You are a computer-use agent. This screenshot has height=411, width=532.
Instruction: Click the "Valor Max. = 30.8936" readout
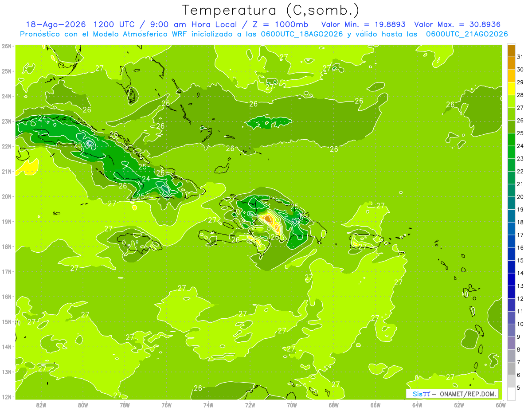[x=458, y=24]
